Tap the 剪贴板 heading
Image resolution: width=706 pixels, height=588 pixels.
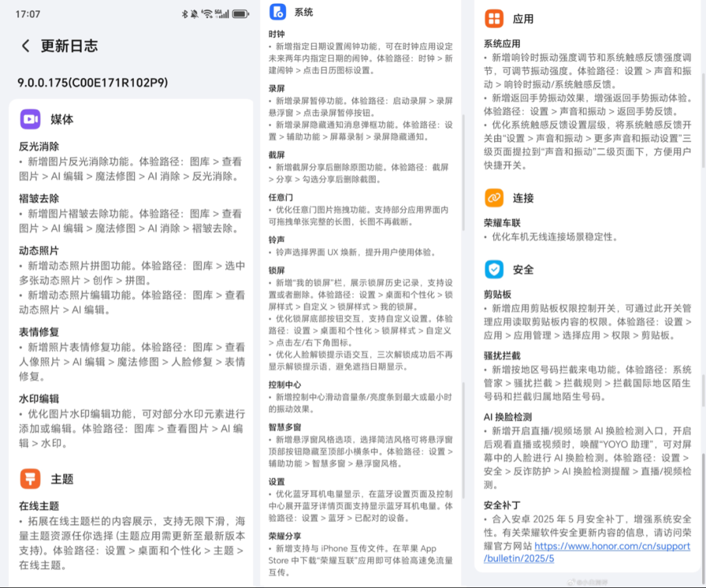click(497, 294)
